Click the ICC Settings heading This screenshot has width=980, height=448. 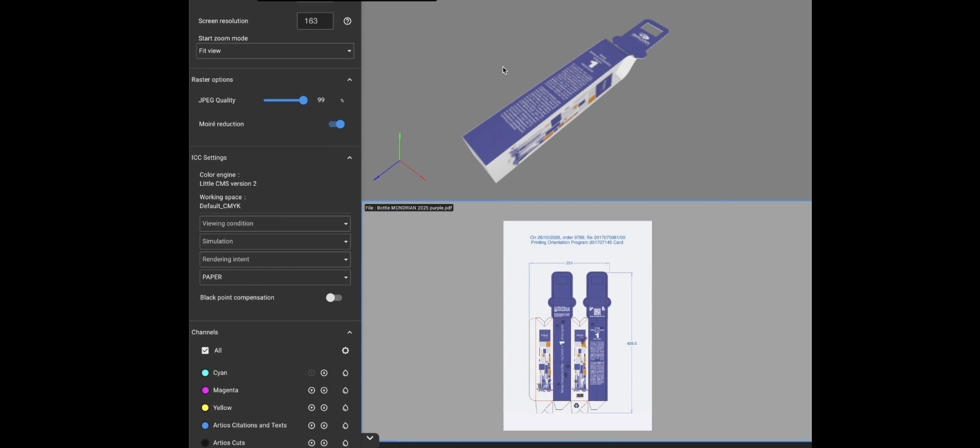coord(209,158)
